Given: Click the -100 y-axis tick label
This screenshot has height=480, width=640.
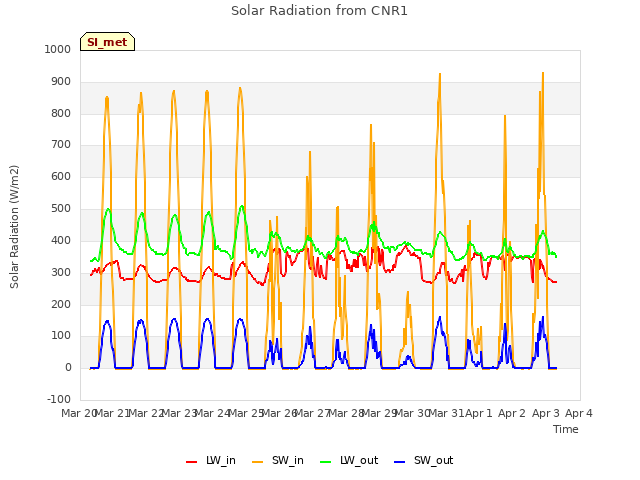Looking at the screenshot, I should coord(59,399).
